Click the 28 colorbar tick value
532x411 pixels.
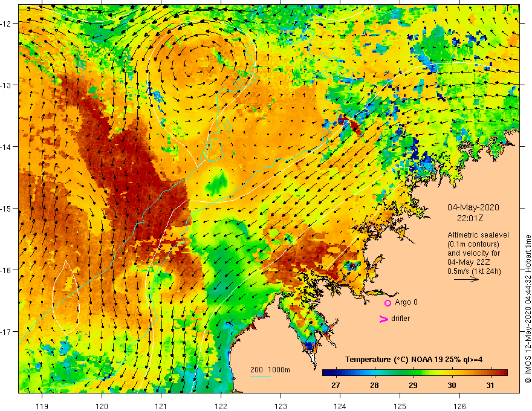(x=374, y=385)
